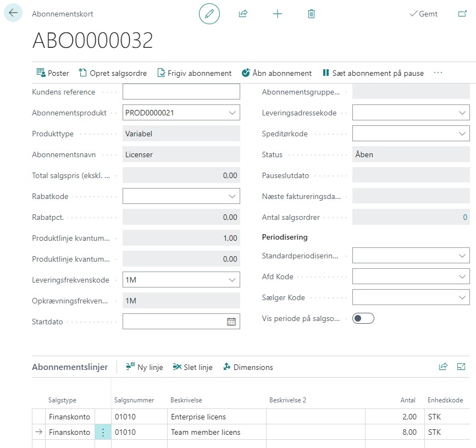Toggle Vis periode på salgsordre switch
This screenshot has height=448, width=476.
(363, 318)
